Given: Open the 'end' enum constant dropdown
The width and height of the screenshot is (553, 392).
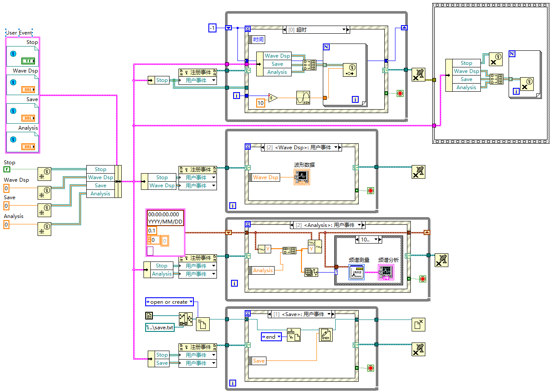Looking at the screenshot, I should (272, 337).
